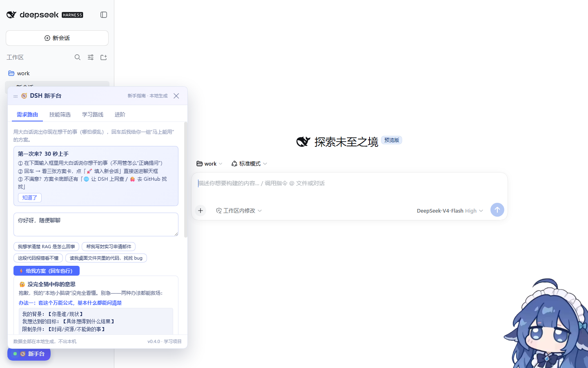
Task: Switch to the 需求路由 tab
Action: tap(27, 114)
